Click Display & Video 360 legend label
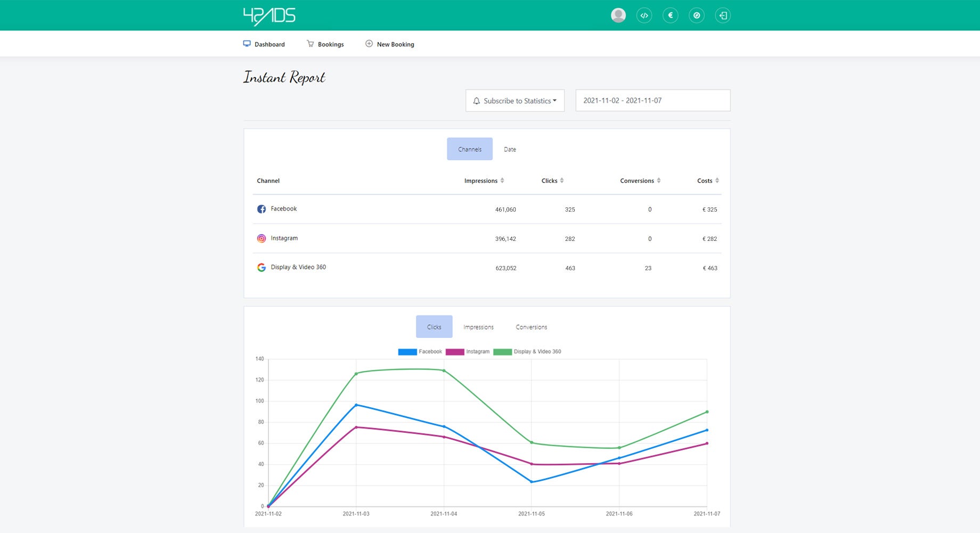Image resolution: width=980 pixels, height=533 pixels. (x=537, y=352)
